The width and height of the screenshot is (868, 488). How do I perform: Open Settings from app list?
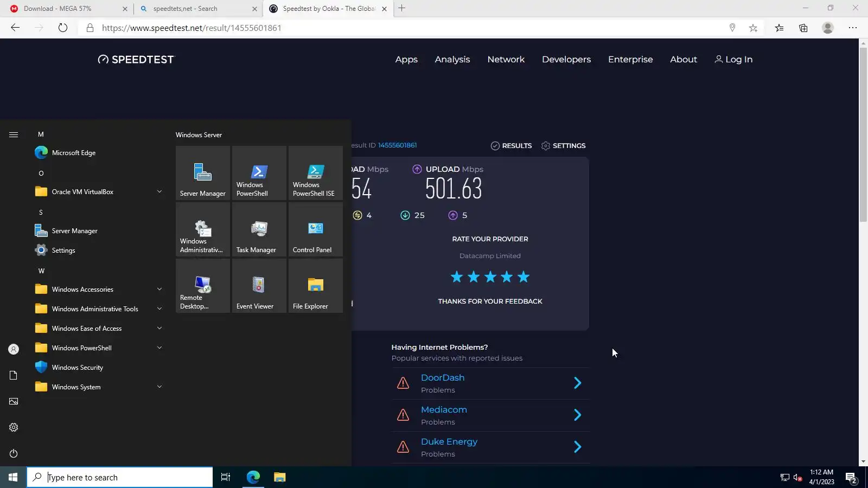point(99,251)
